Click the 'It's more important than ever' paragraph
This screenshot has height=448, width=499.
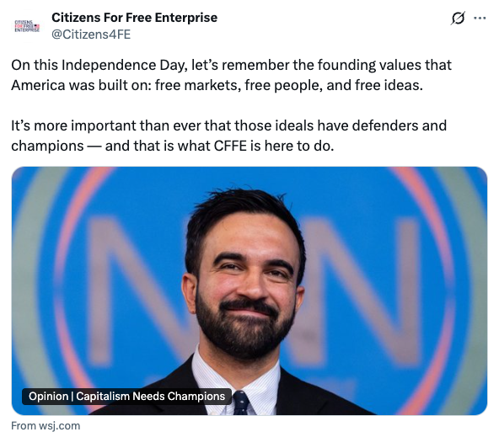(228, 136)
